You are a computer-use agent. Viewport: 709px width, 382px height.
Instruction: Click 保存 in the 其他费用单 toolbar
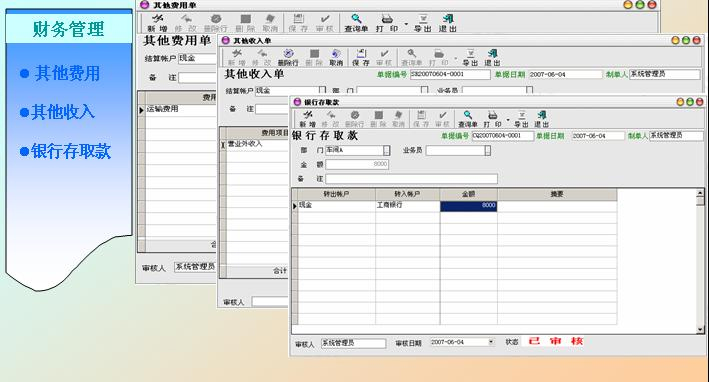point(298,23)
